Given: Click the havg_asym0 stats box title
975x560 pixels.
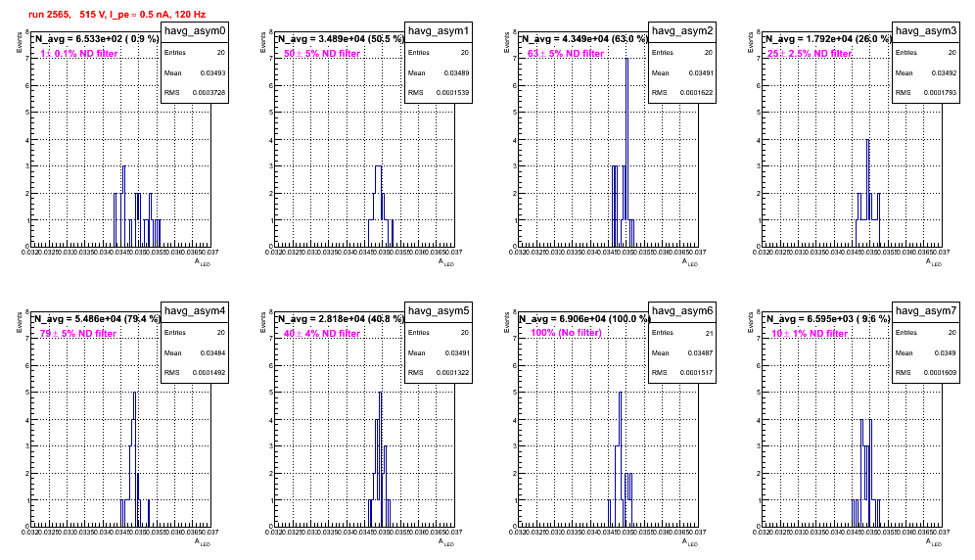Looking at the screenshot, I should pyautogui.click(x=195, y=31).
